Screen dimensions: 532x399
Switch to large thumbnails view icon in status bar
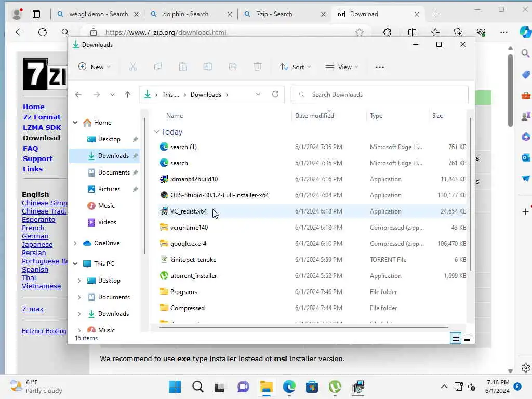tap(467, 338)
